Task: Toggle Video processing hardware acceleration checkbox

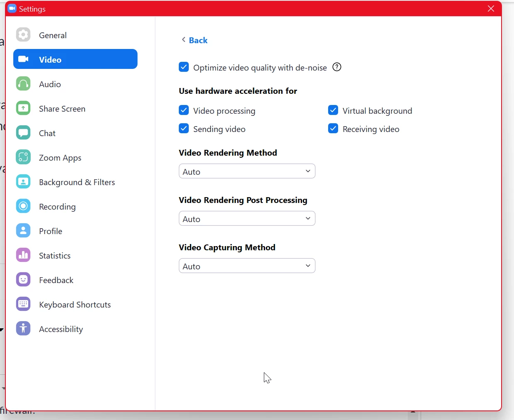Action: [x=184, y=110]
